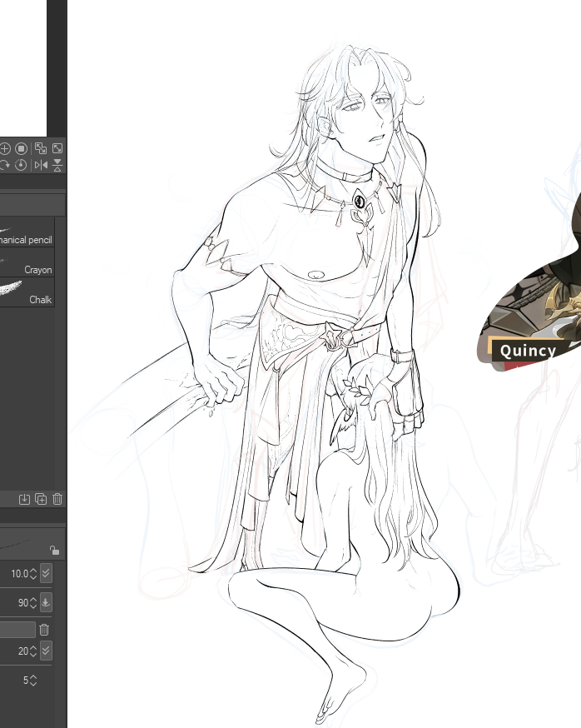Click the fit to navigator icon
The image size is (581, 728).
pyautogui.click(x=41, y=149)
